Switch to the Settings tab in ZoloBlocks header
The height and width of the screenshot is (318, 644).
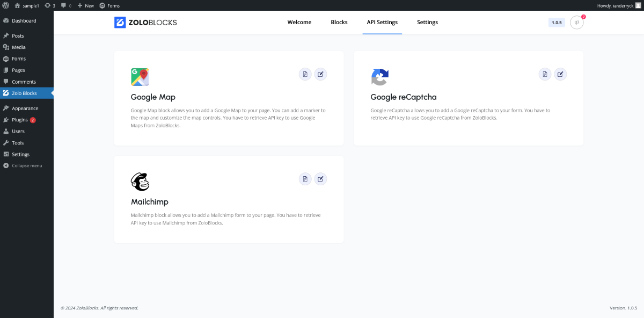click(427, 23)
